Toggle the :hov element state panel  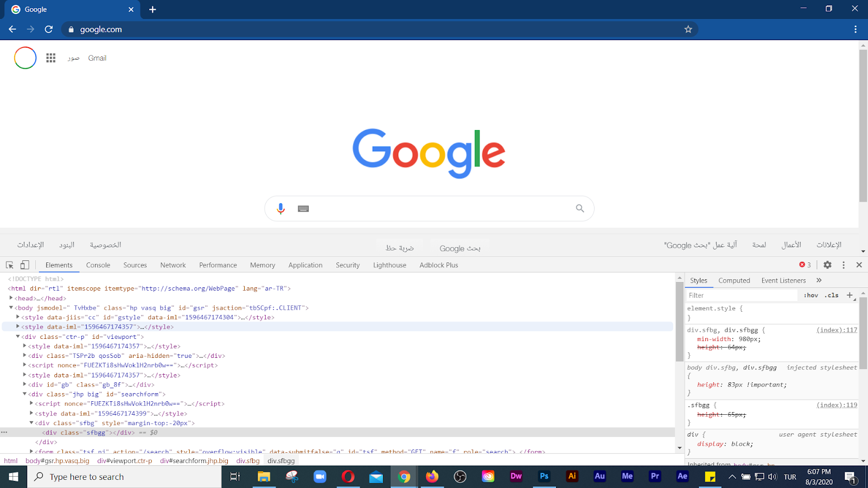pyautogui.click(x=811, y=295)
